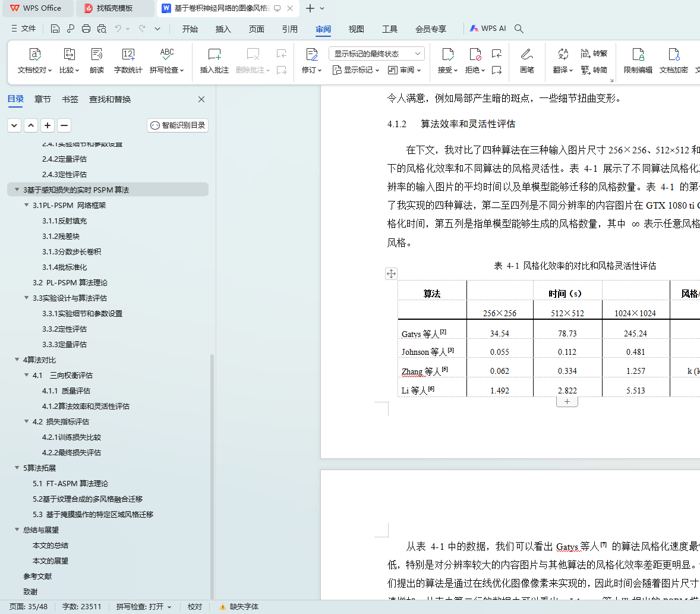Collapse the 5算法拓展 tree node
Viewport: 700px width, 614px height.
click(x=17, y=468)
